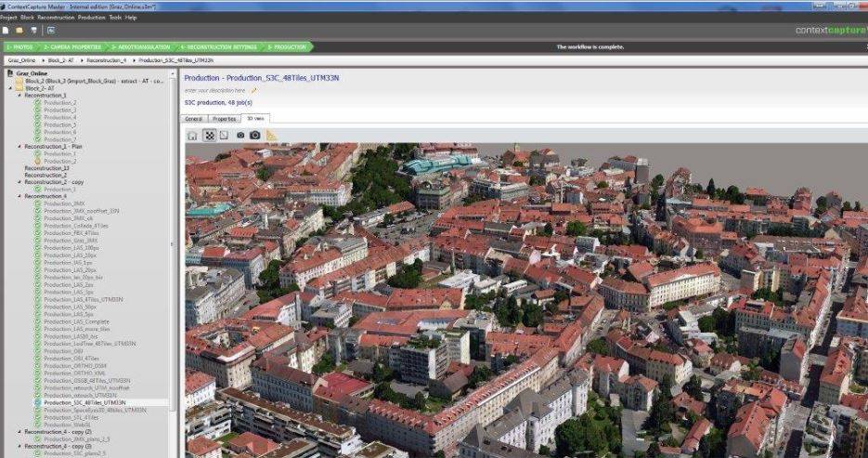This screenshot has height=458, width=868.
Task: Select Production_OSGB_48Tiles_UTM33N in the tree
Action: click(87, 381)
